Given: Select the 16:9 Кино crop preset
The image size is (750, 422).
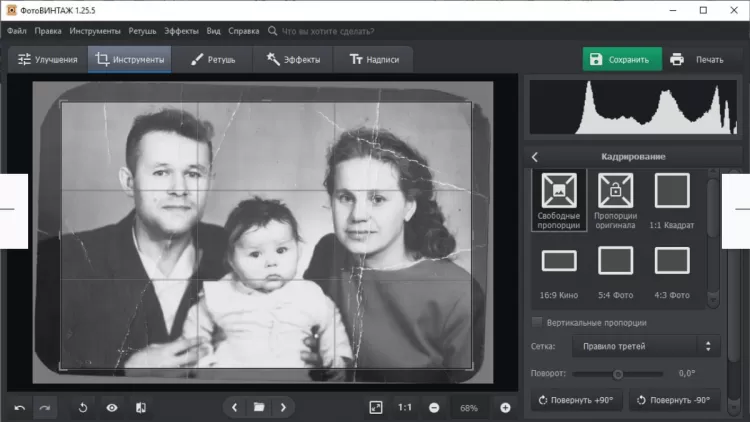Looking at the screenshot, I should coord(559,273).
